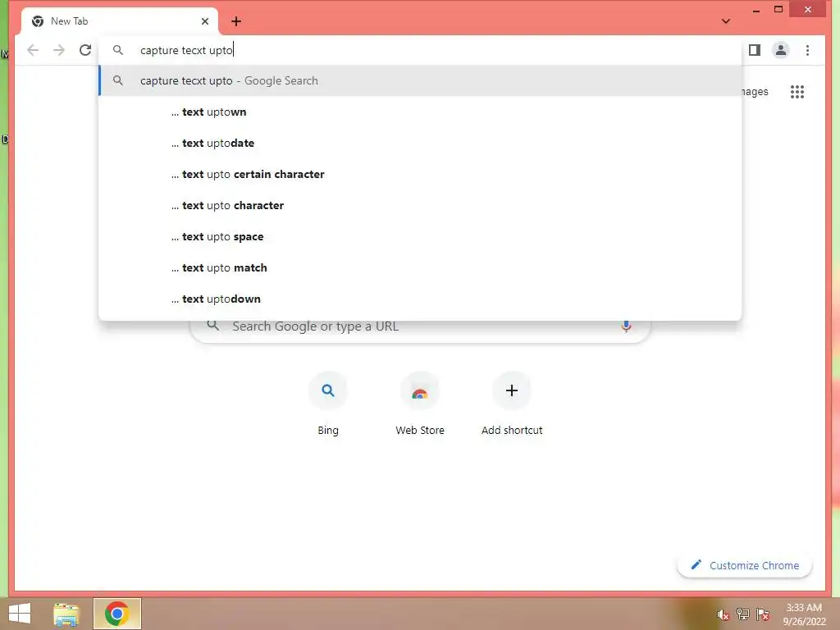Click the Customize Chrome button

pyautogui.click(x=745, y=565)
